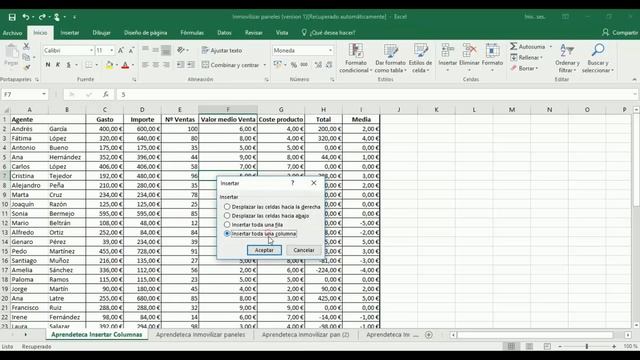
Task: Click Combinar y centrar merge button
Action: coord(231,65)
